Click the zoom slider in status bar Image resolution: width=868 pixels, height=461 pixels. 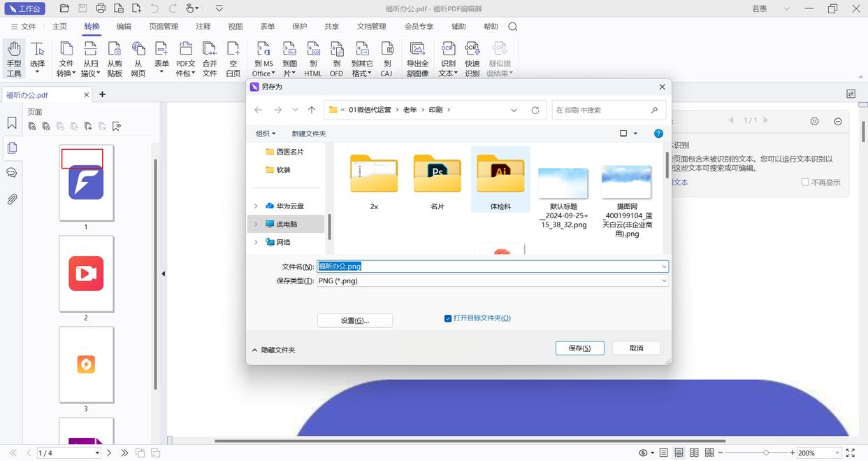click(766, 453)
